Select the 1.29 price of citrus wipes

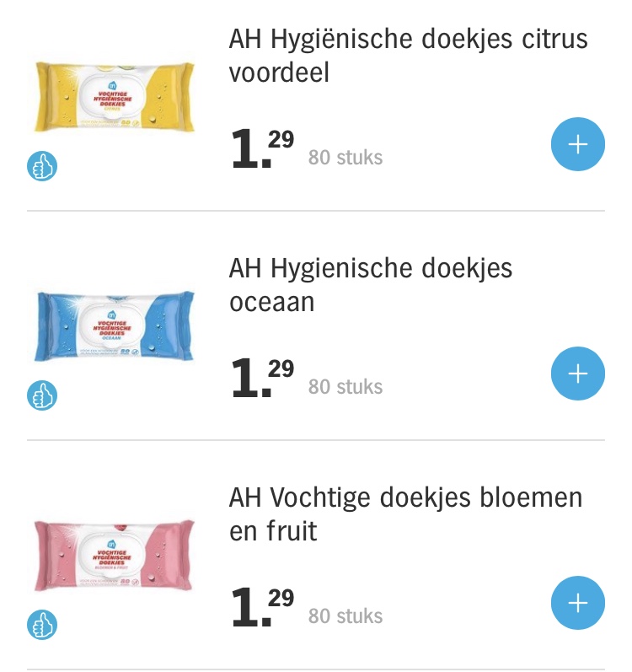click(262, 148)
